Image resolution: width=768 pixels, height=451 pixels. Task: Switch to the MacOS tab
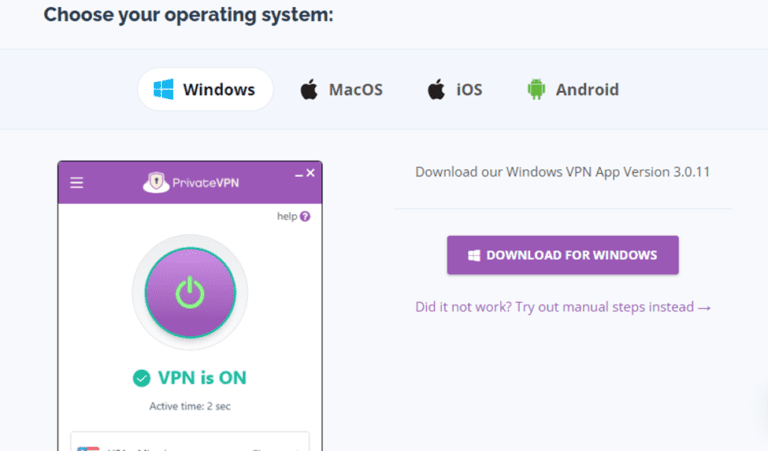coord(341,90)
